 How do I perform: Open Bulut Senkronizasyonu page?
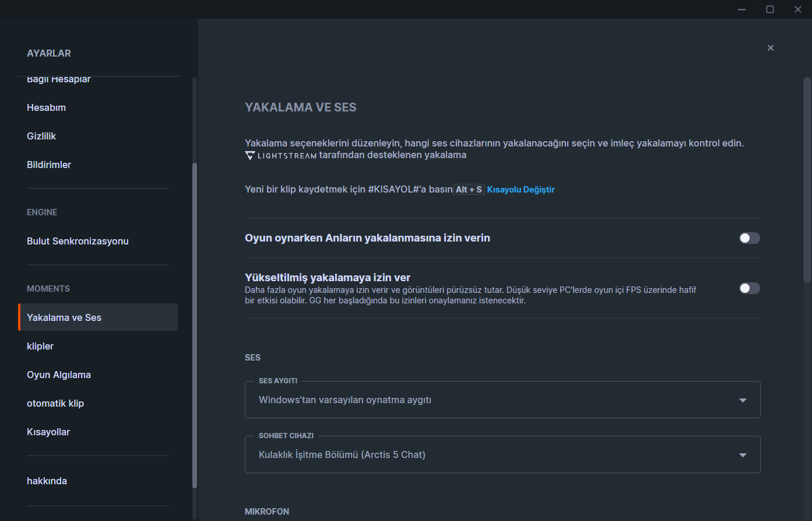(x=78, y=241)
